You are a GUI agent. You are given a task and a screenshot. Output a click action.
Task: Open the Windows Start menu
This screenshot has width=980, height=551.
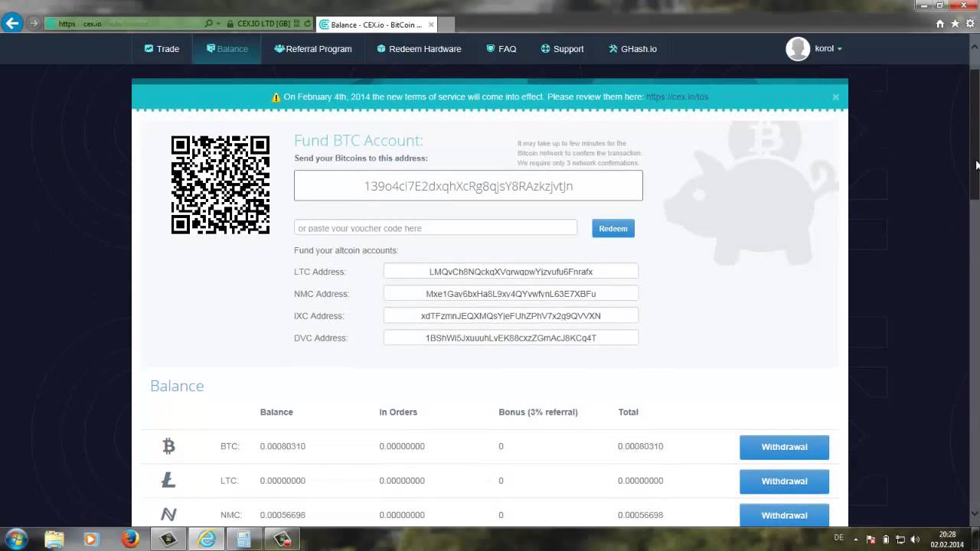[16, 539]
